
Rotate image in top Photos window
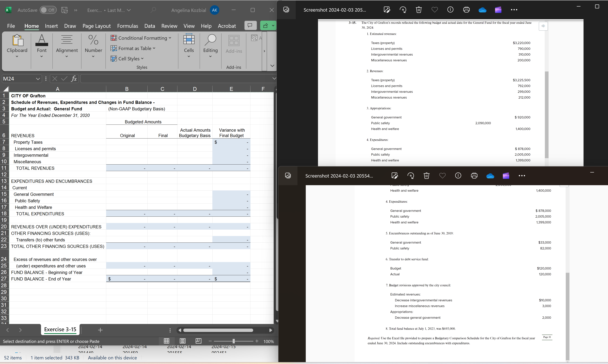[403, 10]
